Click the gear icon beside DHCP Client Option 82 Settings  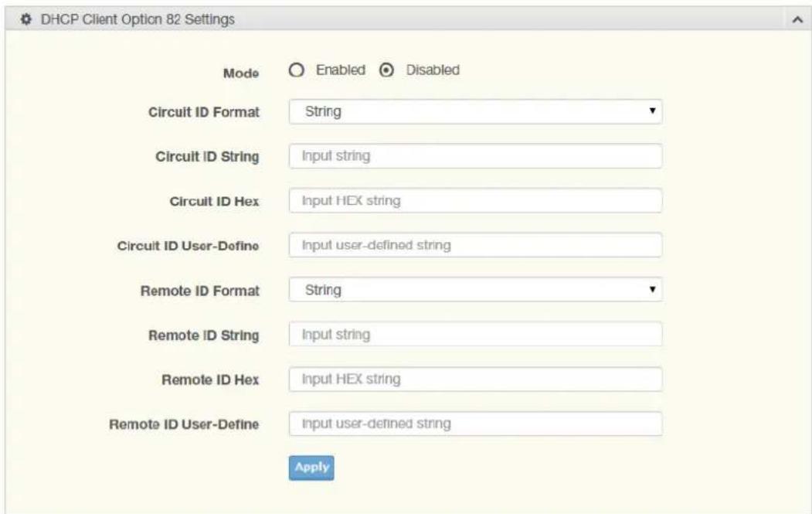[x=26, y=19]
